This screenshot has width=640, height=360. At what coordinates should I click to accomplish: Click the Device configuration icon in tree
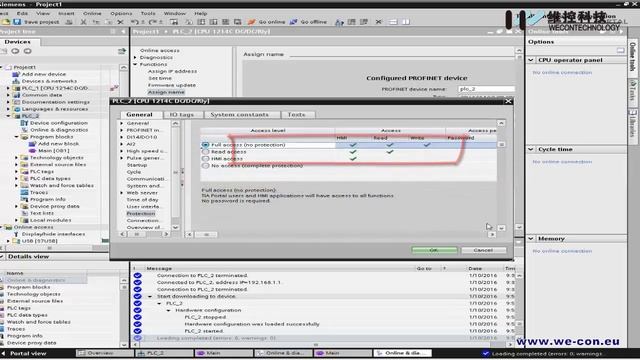(x=24, y=123)
